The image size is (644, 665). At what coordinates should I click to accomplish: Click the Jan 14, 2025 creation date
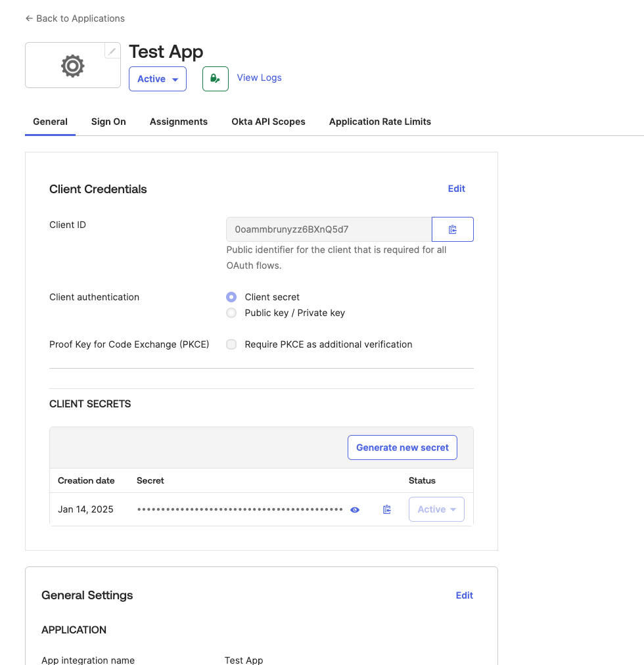pos(85,509)
